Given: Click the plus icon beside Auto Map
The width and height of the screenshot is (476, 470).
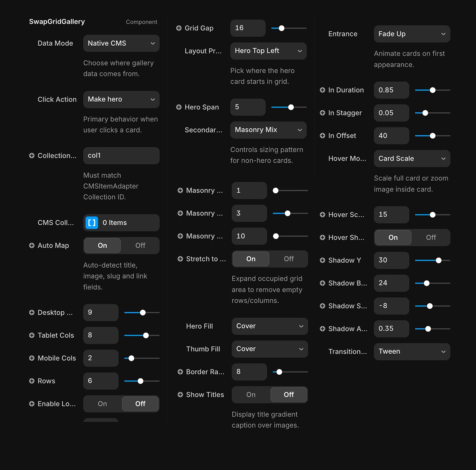Looking at the screenshot, I should tap(32, 245).
